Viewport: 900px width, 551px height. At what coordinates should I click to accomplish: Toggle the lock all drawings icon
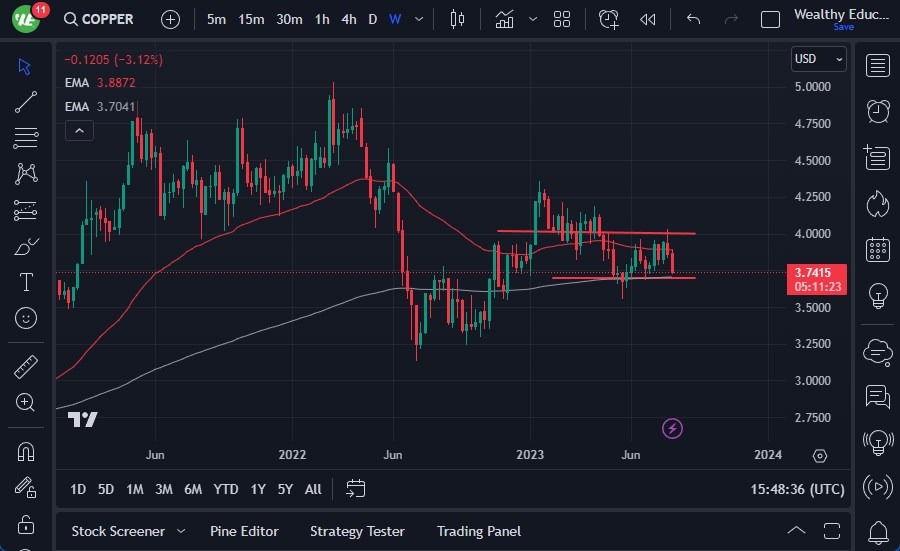(x=26, y=524)
